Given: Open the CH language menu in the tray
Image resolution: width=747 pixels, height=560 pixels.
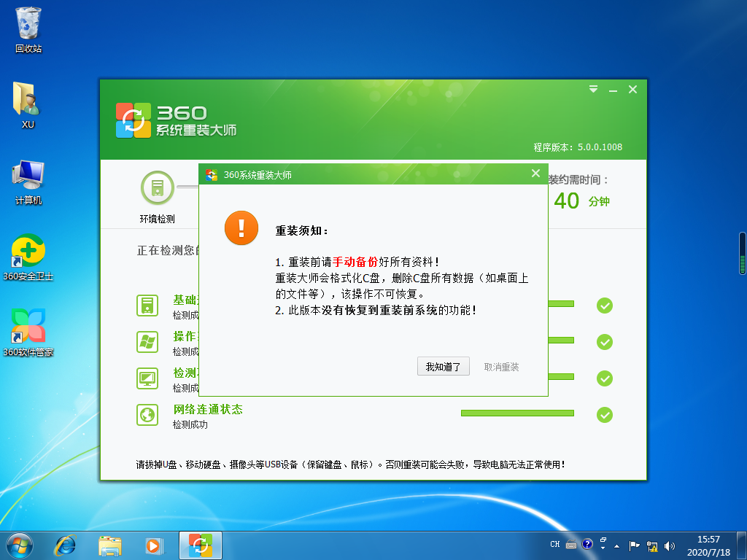Looking at the screenshot, I should pyautogui.click(x=556, y=545).
